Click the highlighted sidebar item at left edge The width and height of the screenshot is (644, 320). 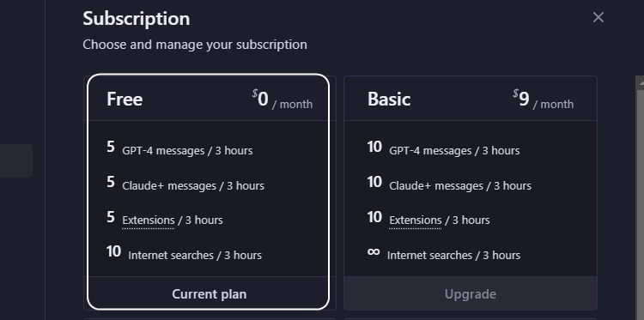tap(16, 160)
